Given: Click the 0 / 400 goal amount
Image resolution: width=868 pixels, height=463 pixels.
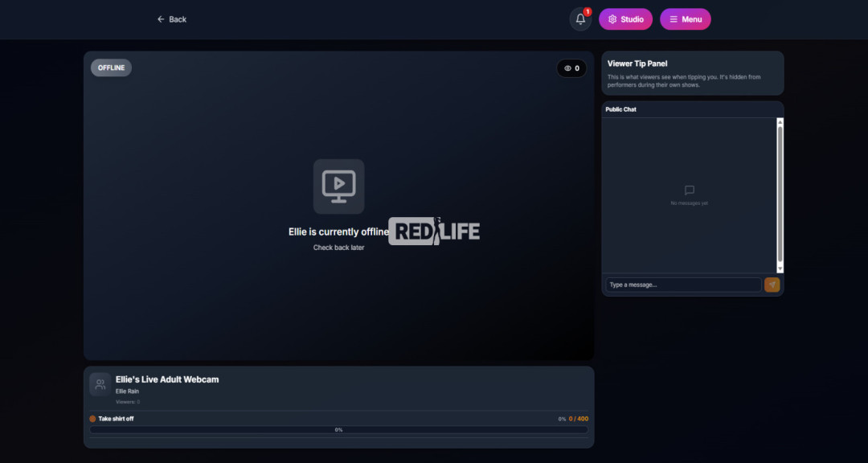Looking at the screenshot, I should (579, 419).
